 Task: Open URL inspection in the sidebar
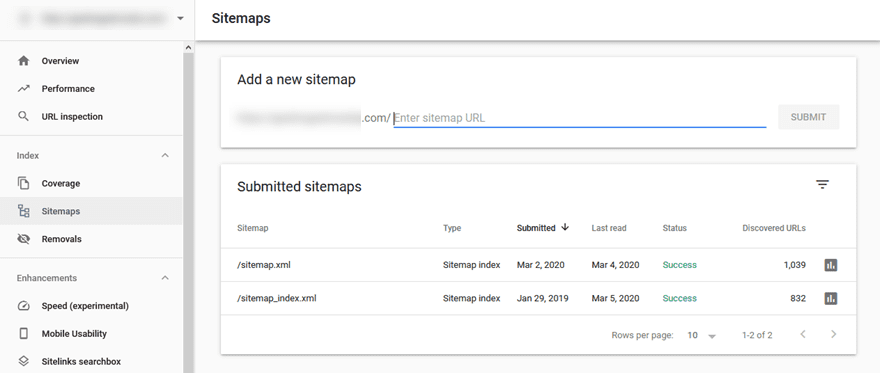pos(91,117)
